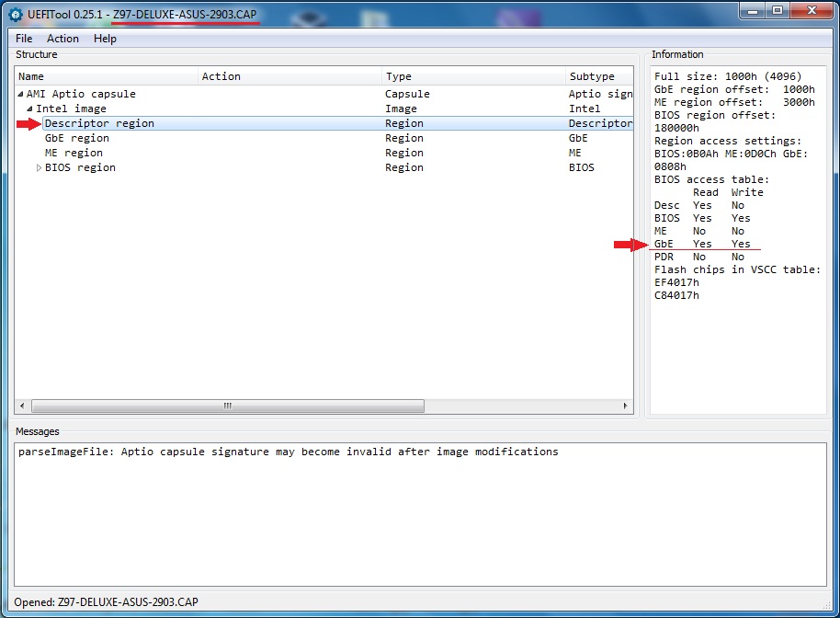Click the Name column header
Viewport: 840px width, 618px height.
click(106, 76)
